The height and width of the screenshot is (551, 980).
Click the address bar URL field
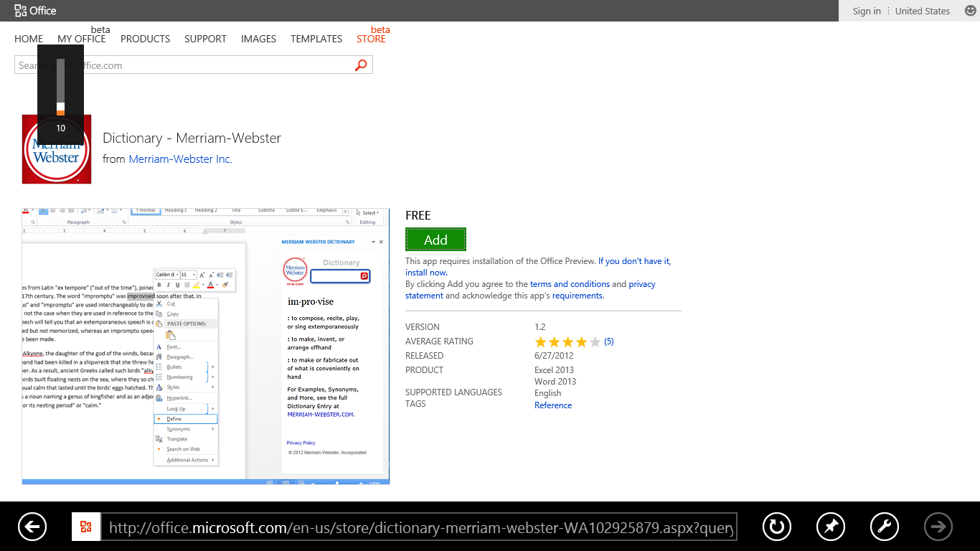(422, 529)
